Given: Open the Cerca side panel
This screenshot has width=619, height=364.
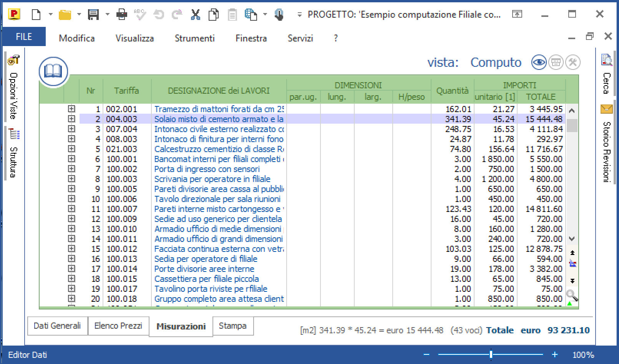Looking at the screenshot, I should pos(606,74).
